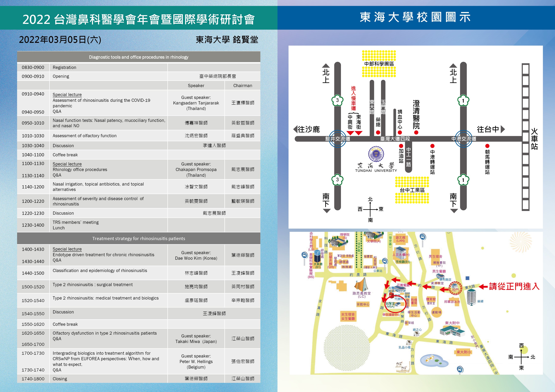This screenshot has width=555, height=392.
Task: Click speaker Takaki Miwa (Japan)
Action: [x=196, y=342]
